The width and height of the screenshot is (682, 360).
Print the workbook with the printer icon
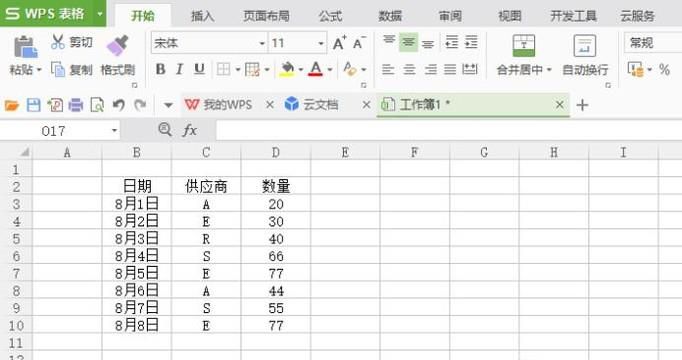pyautogui.click(x=76, y=105)
